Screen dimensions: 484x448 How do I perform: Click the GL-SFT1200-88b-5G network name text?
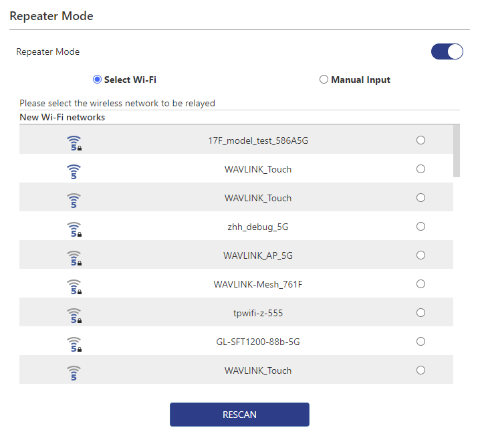(258, 342)
